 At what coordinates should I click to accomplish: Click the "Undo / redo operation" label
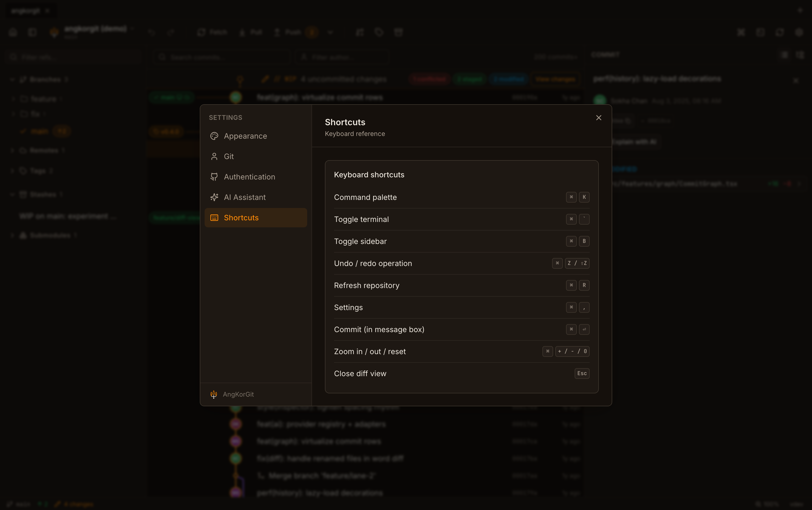tap(373, 263)
